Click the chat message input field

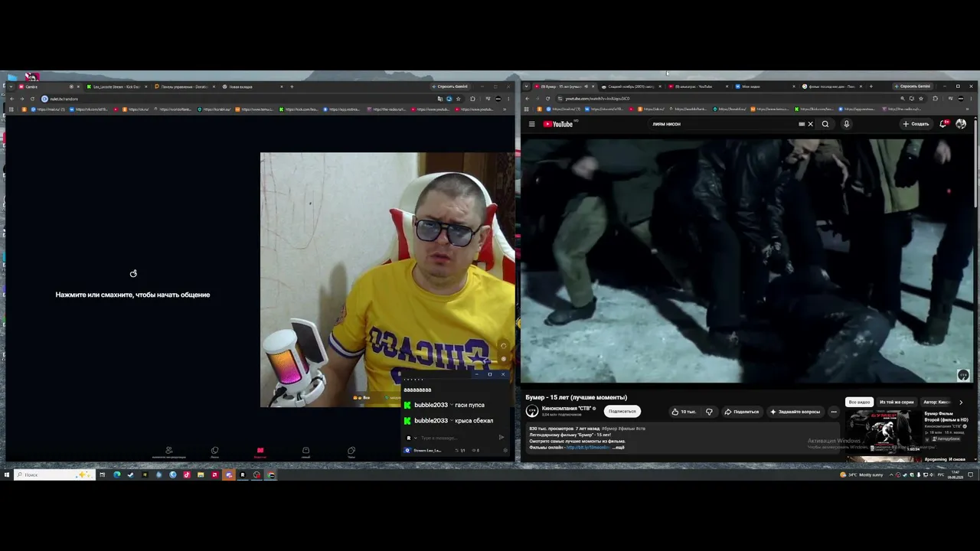pyautogui.click(x=456, y=438)
